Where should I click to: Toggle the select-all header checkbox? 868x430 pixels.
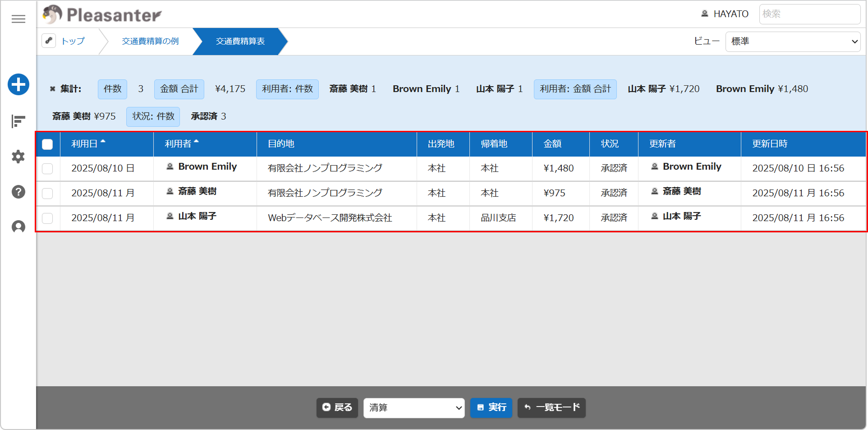(x=47, y=144)
